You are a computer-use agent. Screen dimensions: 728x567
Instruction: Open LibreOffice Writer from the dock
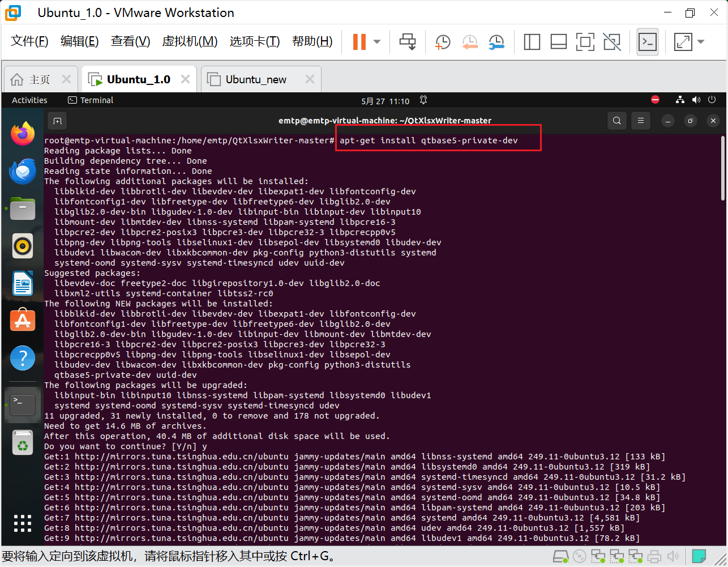(23, 283)
